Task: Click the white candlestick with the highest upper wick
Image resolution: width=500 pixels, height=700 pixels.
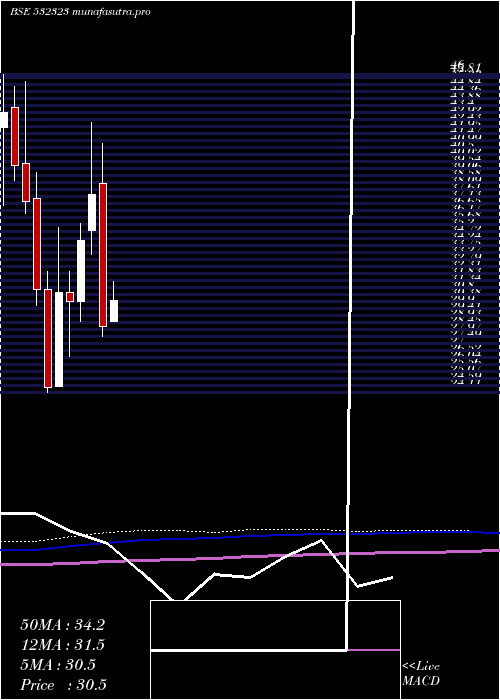Action: point(92,212)
